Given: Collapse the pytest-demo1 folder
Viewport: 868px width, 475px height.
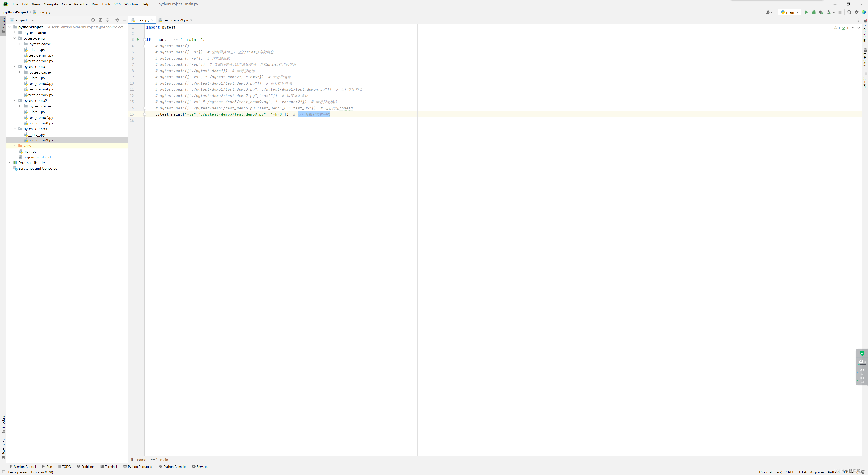Looking at the screenshot, I should point(14,66).
